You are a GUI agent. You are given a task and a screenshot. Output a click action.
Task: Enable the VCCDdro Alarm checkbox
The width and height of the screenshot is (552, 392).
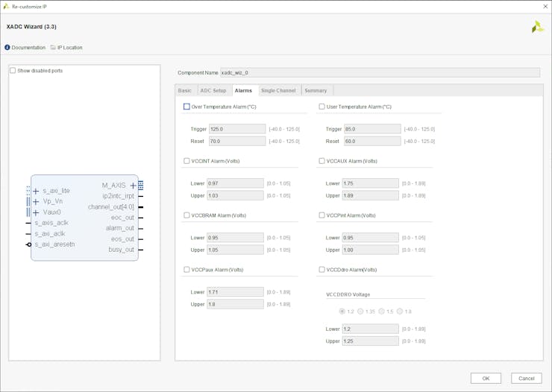[322, 269]
